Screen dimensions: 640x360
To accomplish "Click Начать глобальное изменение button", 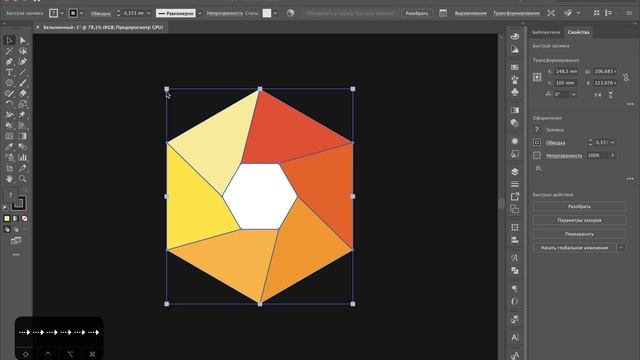I will pyautogui.click(x=574, y=248).
